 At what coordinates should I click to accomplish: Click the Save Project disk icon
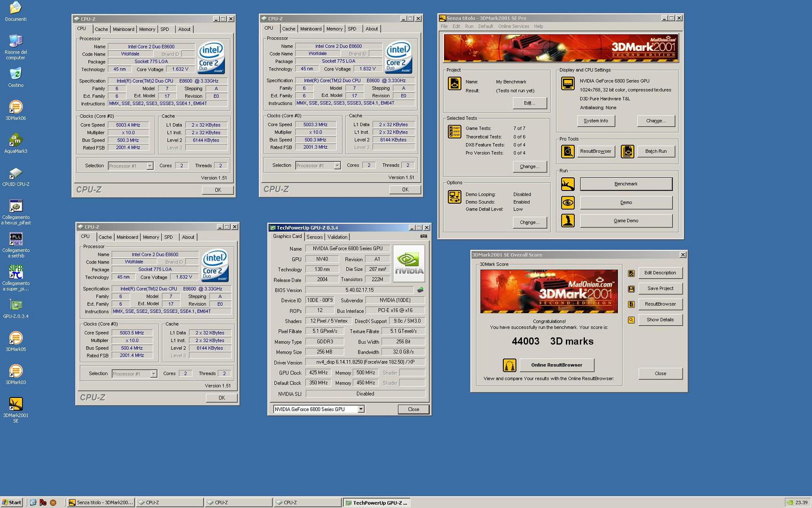(631, 289)
